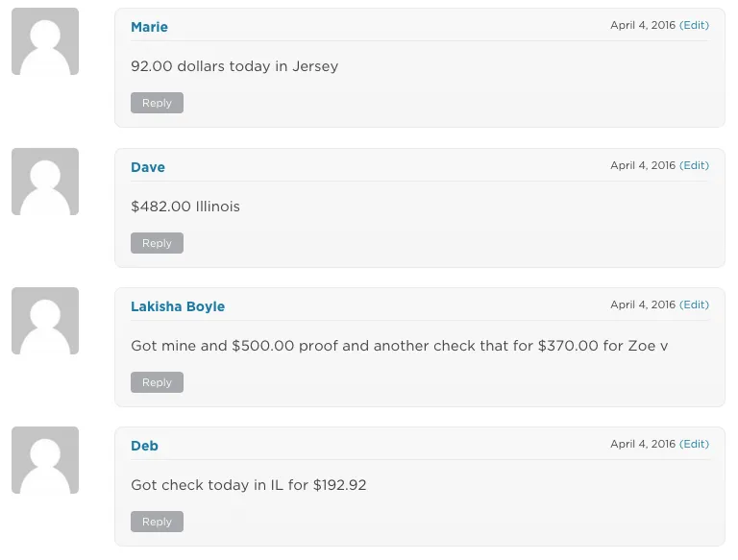This screenshot has height=560, width=738.
Task: Click Deb's avatar placeholder icon
Action: point(45,459)
